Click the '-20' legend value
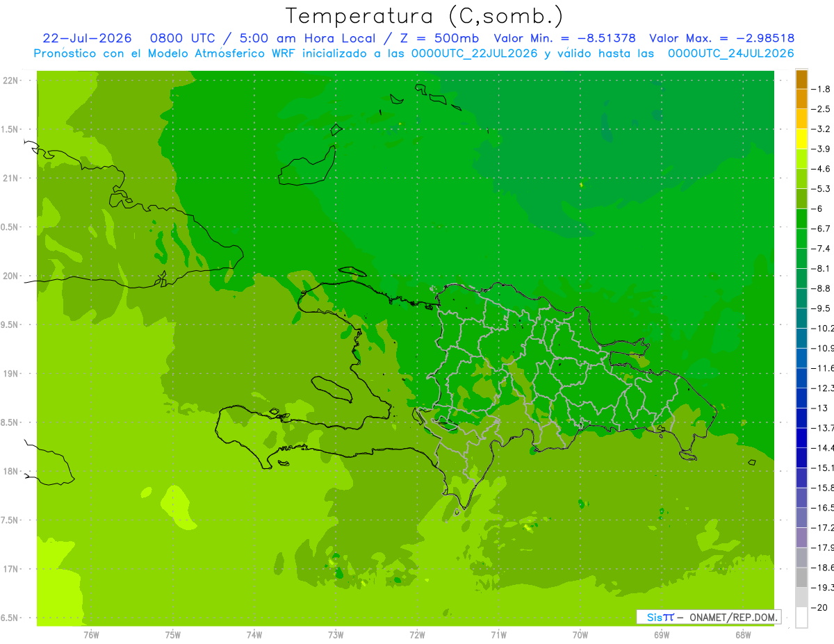Image resolution: width=834 pixels, height=644 pixels. coord(819,607)
